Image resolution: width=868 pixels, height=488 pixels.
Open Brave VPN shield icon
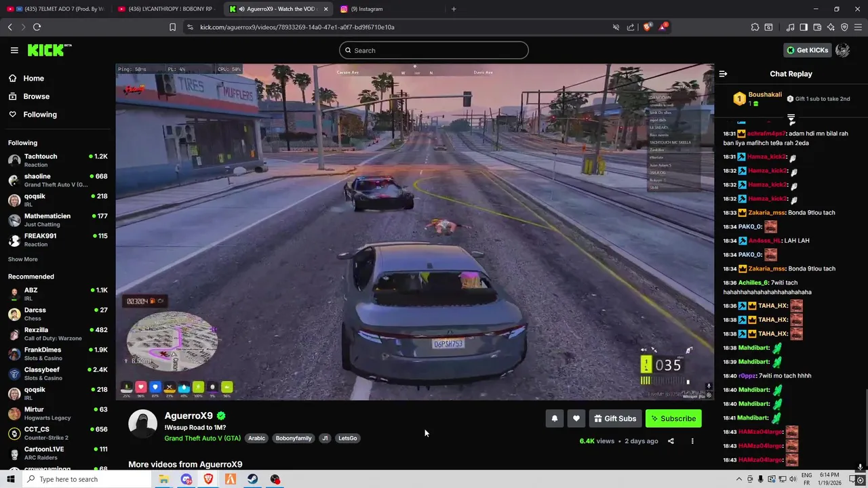click(844, 27)
